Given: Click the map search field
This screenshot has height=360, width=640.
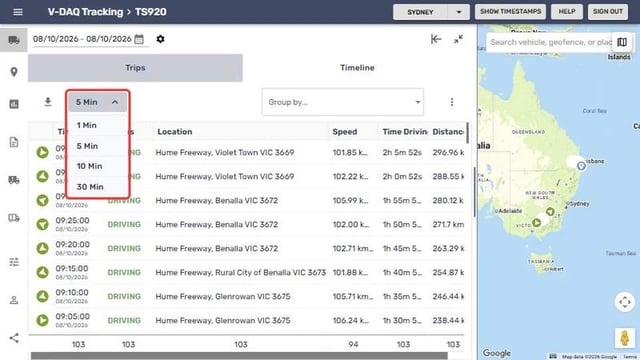Looking at the screenshot, I should click(x=549, y=42).
